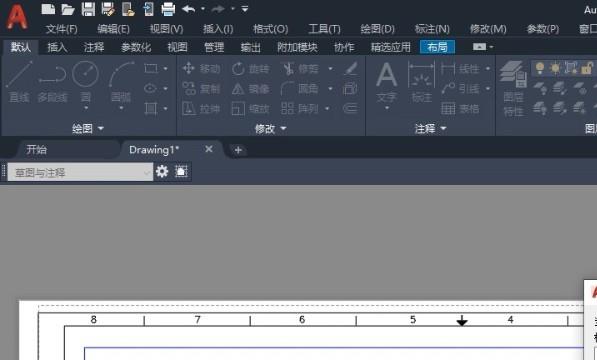Click the Redo arrow icon
The width and height of the screenshot is (597, 360).
click(219, 9)
